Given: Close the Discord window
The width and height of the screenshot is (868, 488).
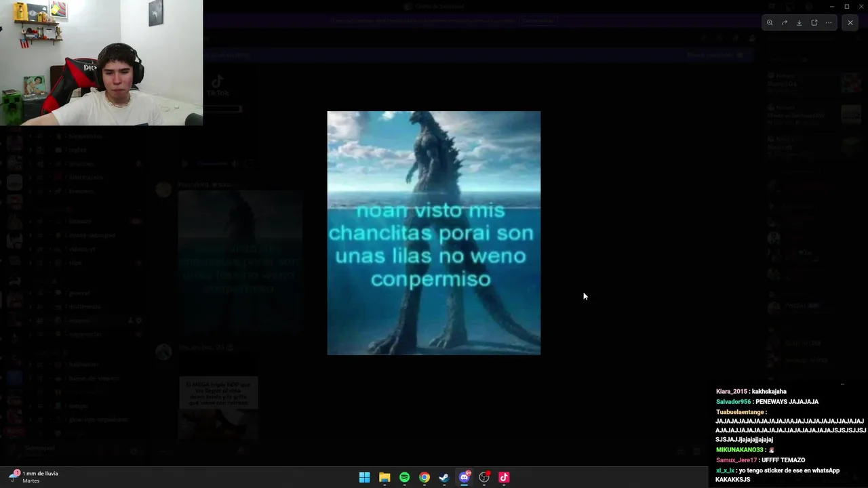Looking at the screenshot, I should [x=861, y=6].
